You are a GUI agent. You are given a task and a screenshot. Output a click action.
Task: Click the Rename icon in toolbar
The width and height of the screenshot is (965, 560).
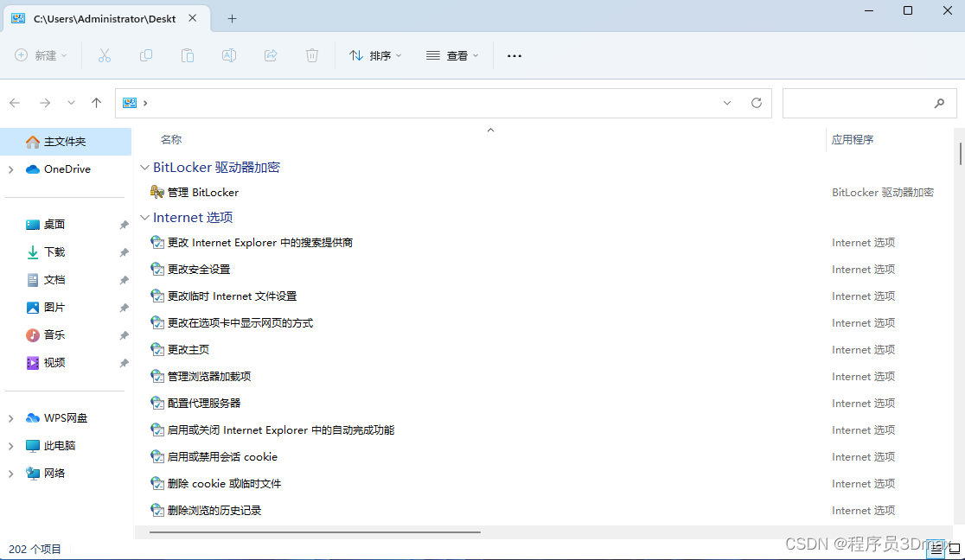click(x=229, y=55)
